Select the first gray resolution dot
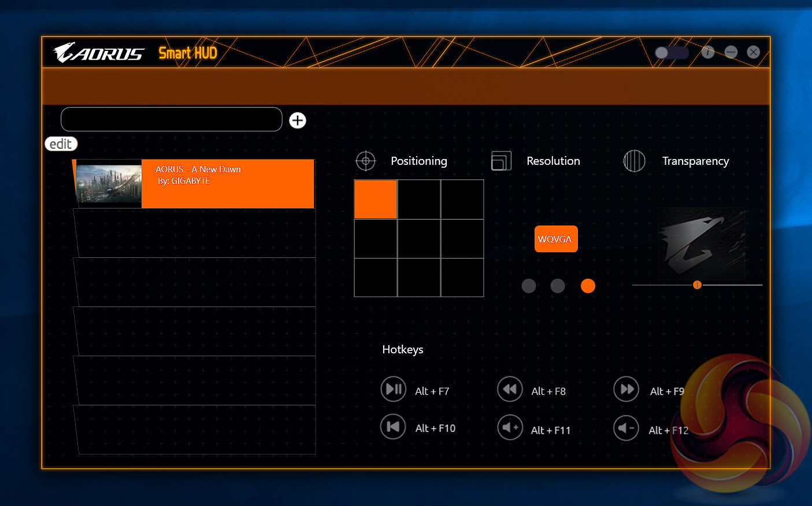812x506 pixels. (529, 286)
